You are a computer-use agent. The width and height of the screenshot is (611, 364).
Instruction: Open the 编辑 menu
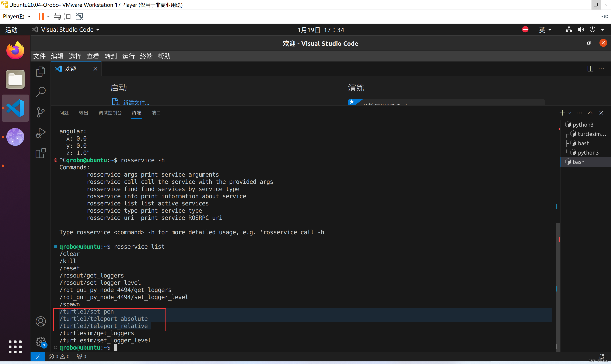pyautogui.click(x=57, y=56)
